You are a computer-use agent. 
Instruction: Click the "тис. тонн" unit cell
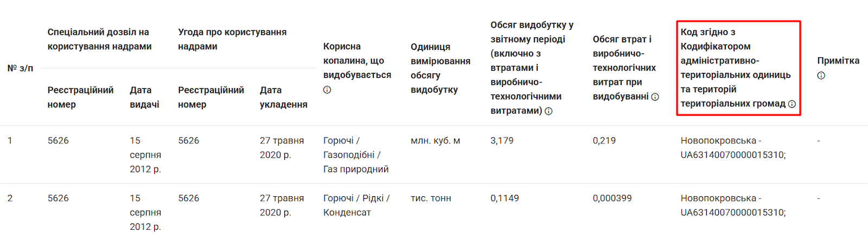pos(431,198)
